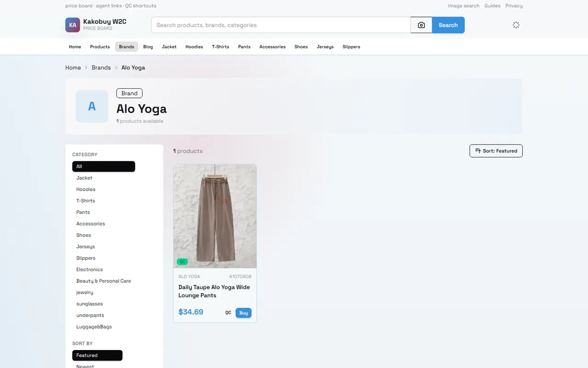Screen dimensions: 588x368
Task: Open the Sort: Featured dropdown
Action: (496, 151)
